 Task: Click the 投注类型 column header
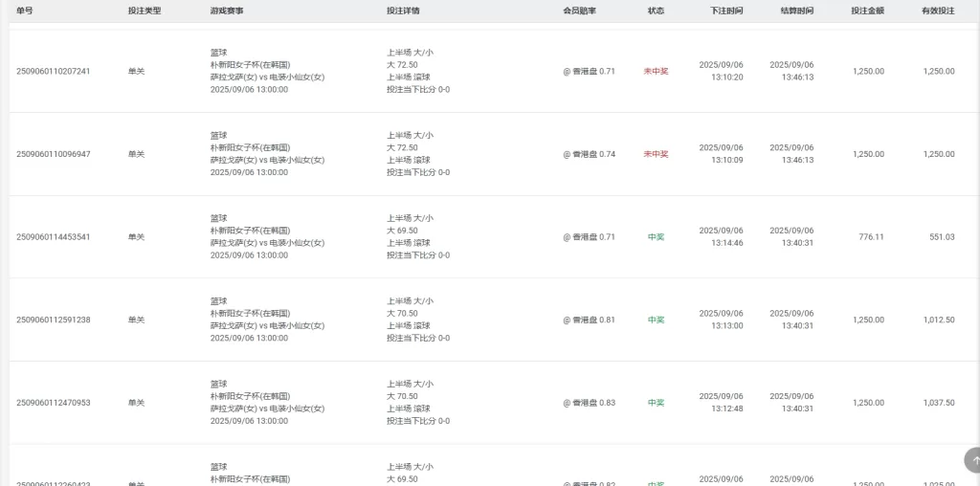click(x=145, y=11)
